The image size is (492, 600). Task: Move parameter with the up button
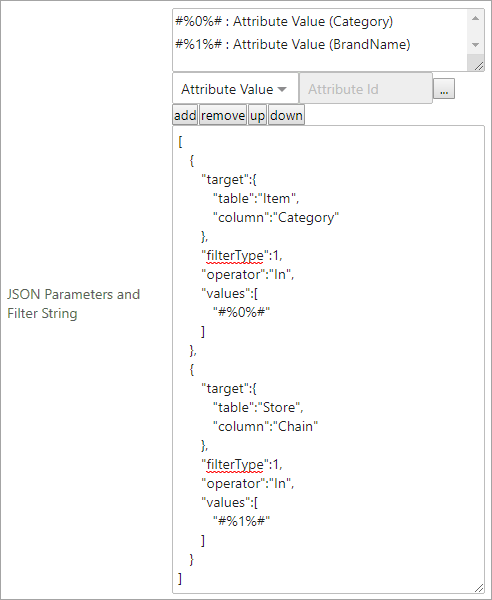[257, 115]
